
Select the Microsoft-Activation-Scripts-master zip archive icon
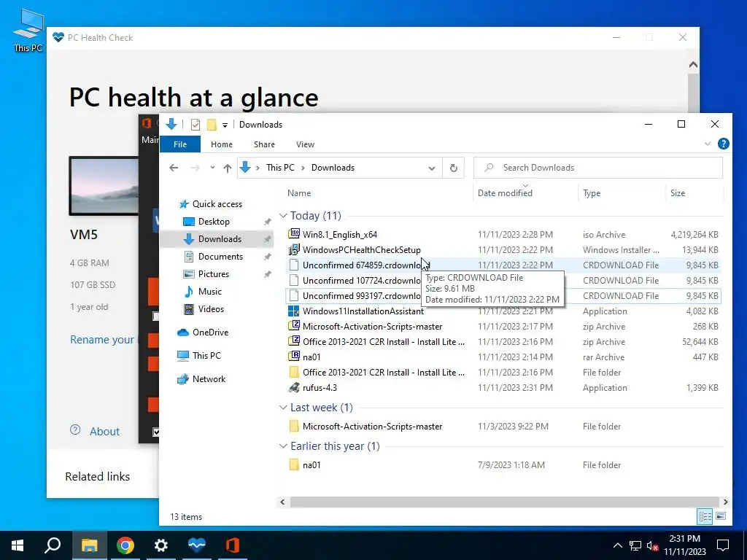(294, 326)
